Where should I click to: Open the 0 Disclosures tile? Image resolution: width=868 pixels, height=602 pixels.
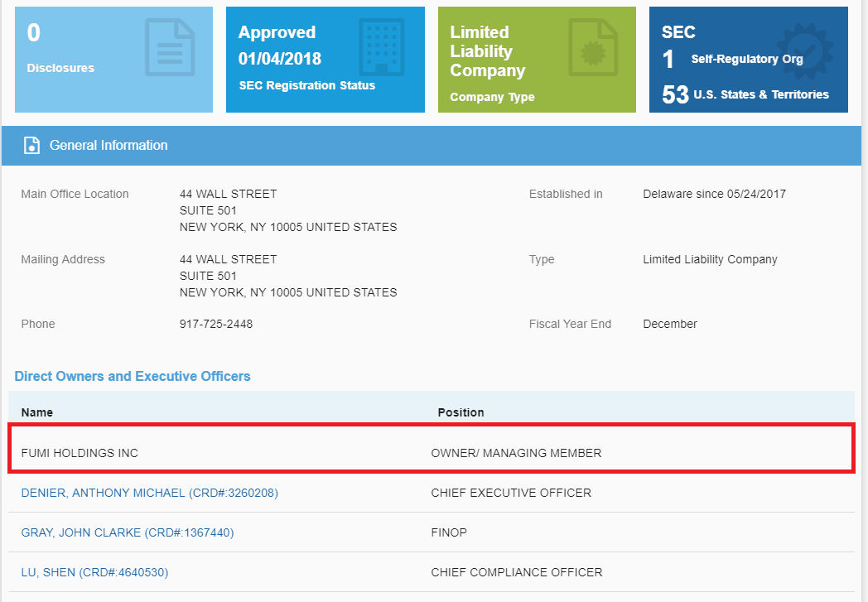83,60
